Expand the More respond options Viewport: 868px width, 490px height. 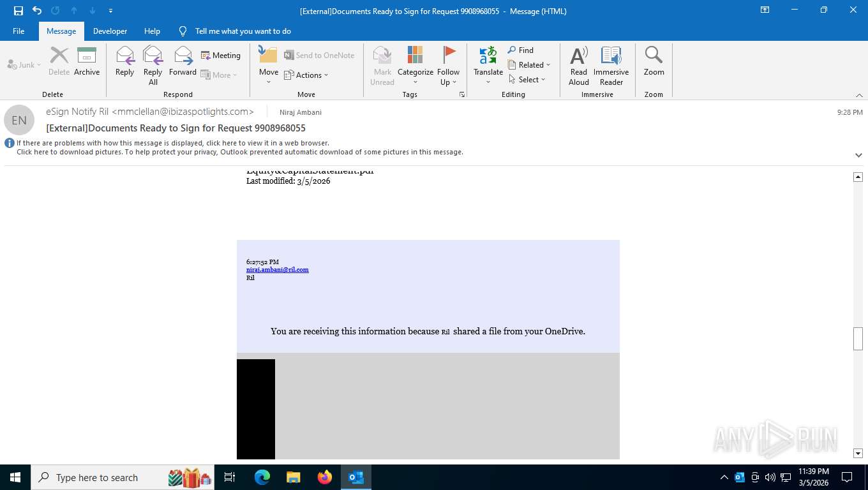(x=219, y=75)
